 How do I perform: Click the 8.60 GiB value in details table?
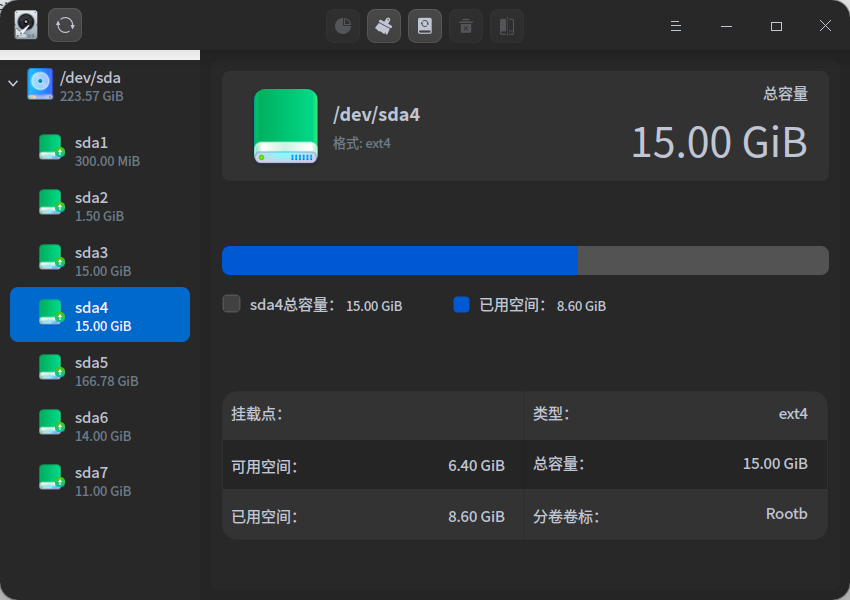tap(476, 517)
